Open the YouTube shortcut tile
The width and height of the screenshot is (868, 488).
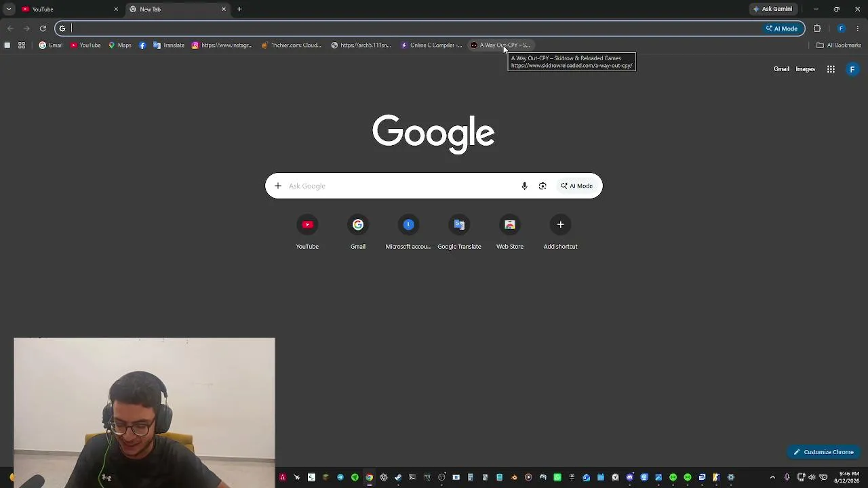click(x=307, y=232)
